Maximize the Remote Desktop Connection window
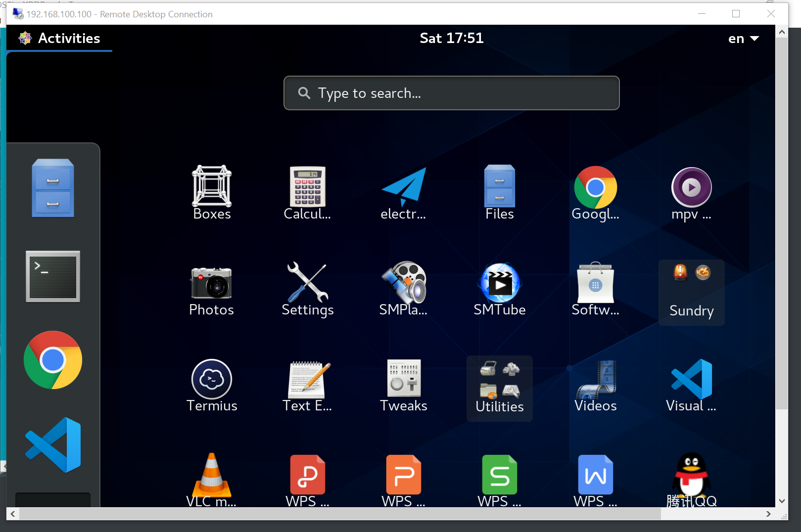The image size is (801, 532). point(736,14)
